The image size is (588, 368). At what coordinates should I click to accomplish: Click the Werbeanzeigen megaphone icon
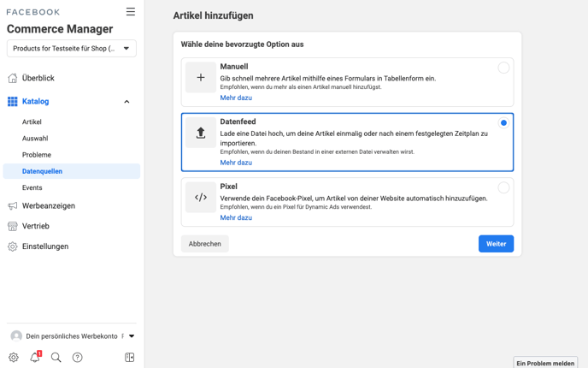[12, 205]
